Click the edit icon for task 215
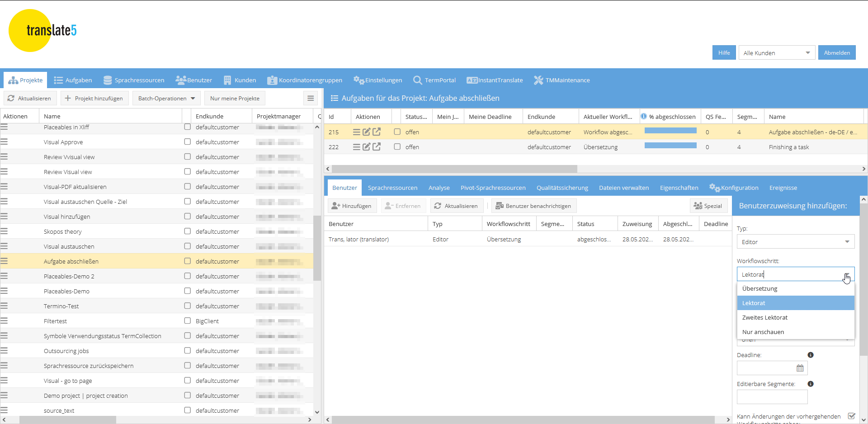 pyautogui.click(x=366, y=132)
